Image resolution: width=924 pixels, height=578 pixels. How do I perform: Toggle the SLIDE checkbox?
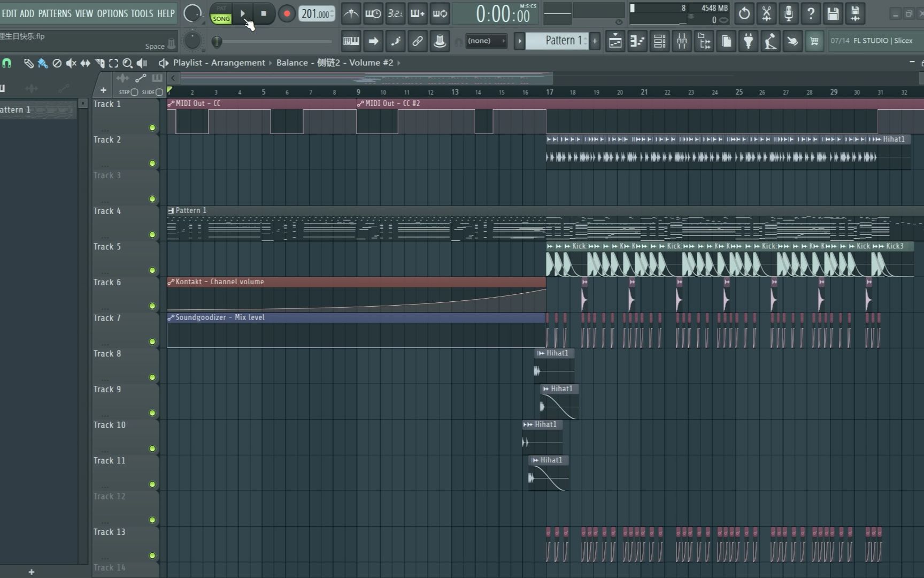click(159, 92)
